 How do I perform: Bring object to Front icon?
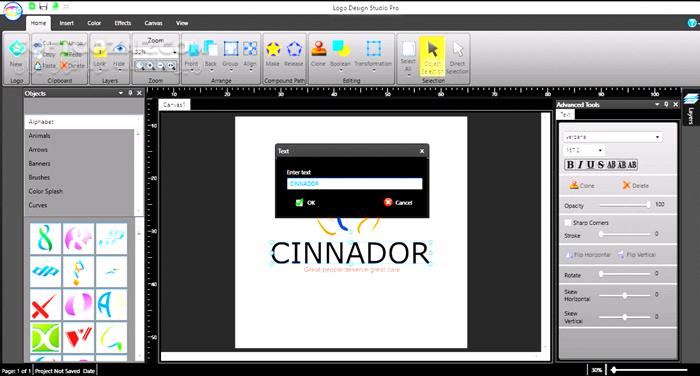click(x=192, y=49)
